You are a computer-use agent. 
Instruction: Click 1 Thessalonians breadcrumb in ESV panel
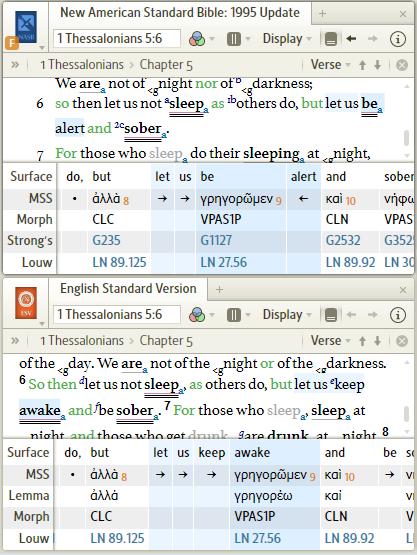click(82, 341)
